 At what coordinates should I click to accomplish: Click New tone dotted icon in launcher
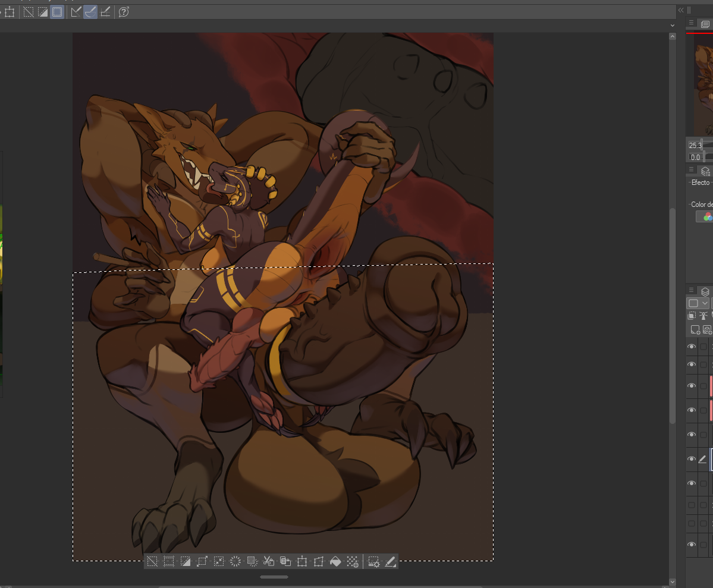353,562
